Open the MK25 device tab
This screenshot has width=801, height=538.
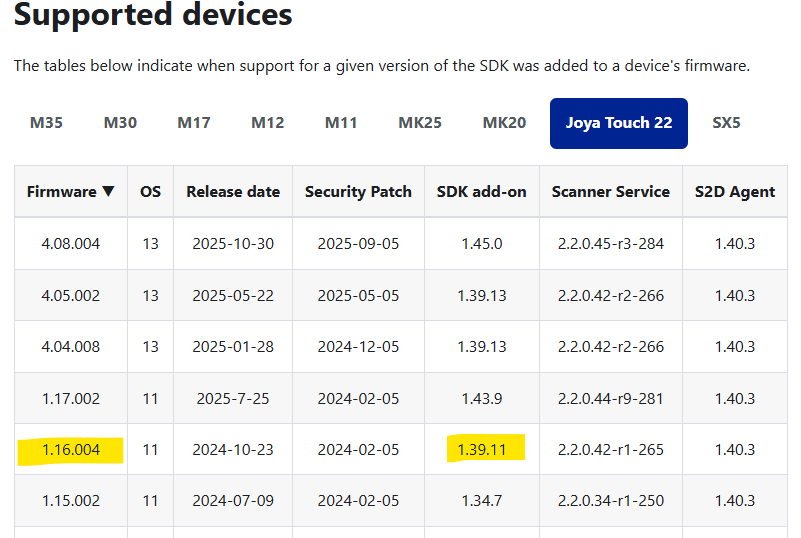pyautogui.click(x=420, y=123)
